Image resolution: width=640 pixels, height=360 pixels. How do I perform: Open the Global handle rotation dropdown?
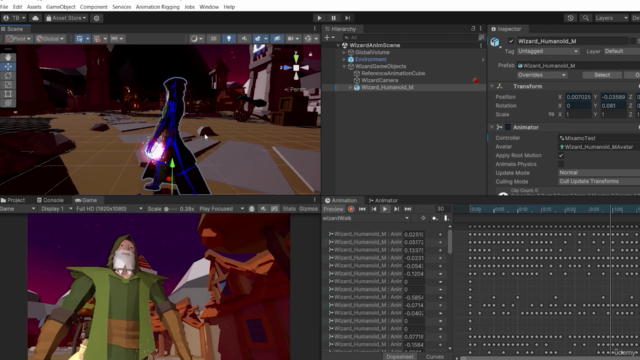(x=50, y=38)
